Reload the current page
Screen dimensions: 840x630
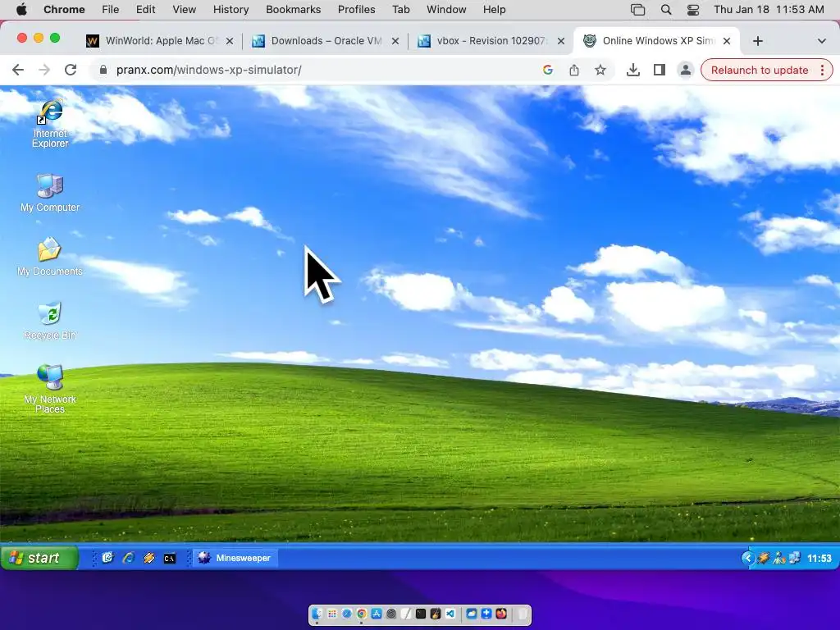coord(71,70)
